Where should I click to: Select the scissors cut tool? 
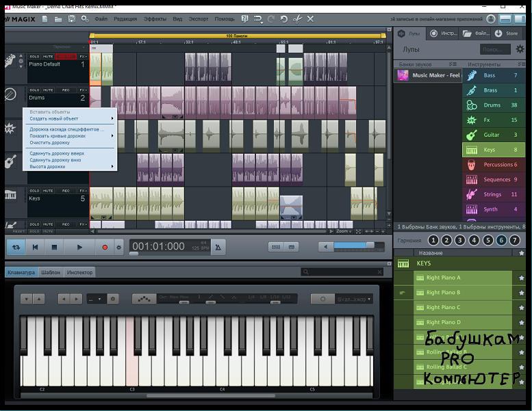[x=297, y=19]
